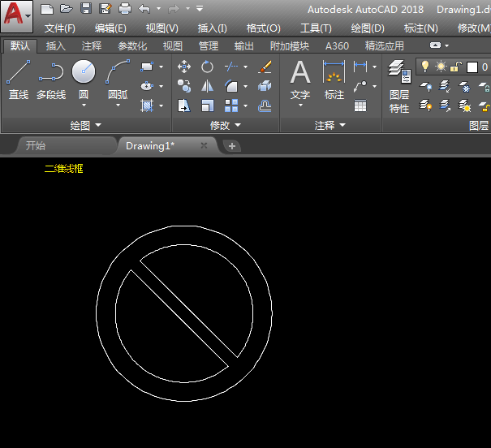
Task: Select the Text (文字) tool
Action: click(300, 80)
